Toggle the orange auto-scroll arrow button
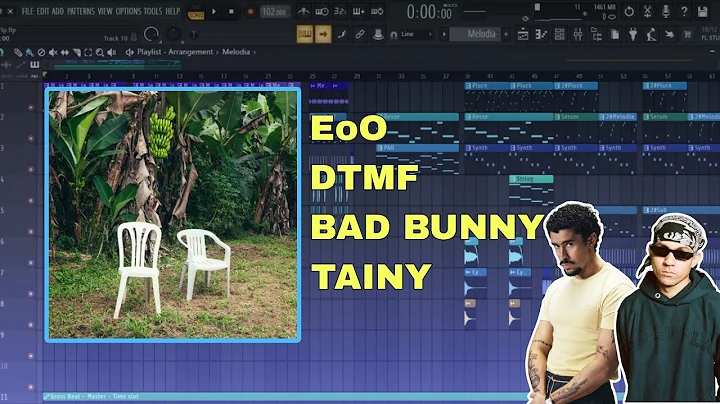This screenshot has height=404, width=720. click(x=323, y=34)
